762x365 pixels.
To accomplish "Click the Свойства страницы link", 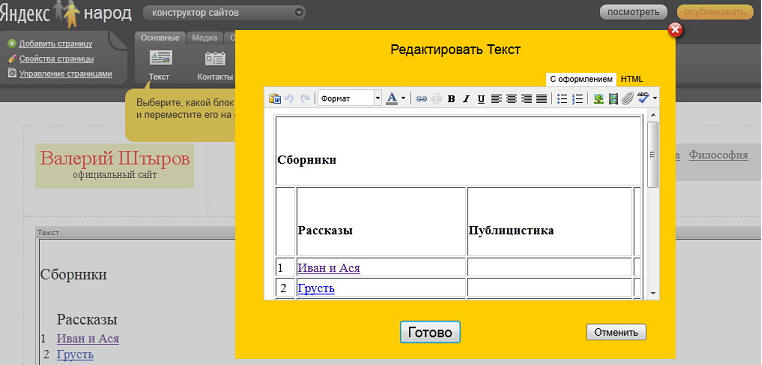I will coord(56,59).
